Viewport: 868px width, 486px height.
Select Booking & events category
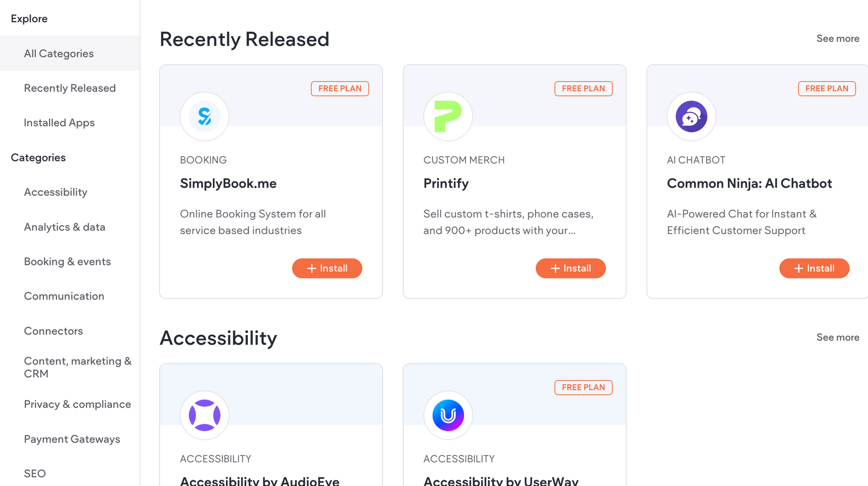coord(67,262)
